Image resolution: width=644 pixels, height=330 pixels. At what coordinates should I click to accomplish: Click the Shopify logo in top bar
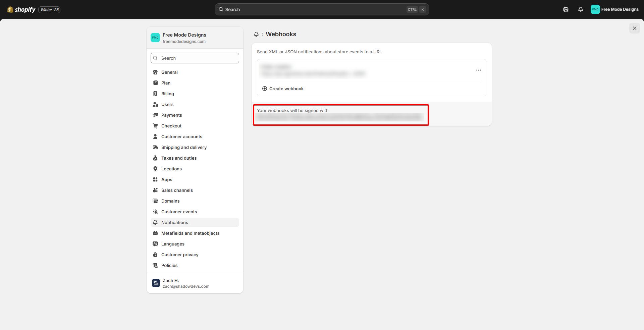tap(21, 9)
